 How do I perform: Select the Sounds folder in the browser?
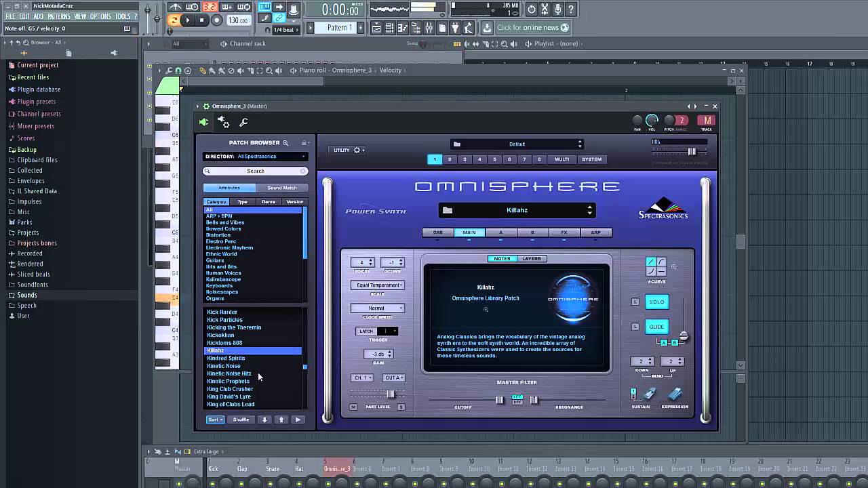point(27,296)
